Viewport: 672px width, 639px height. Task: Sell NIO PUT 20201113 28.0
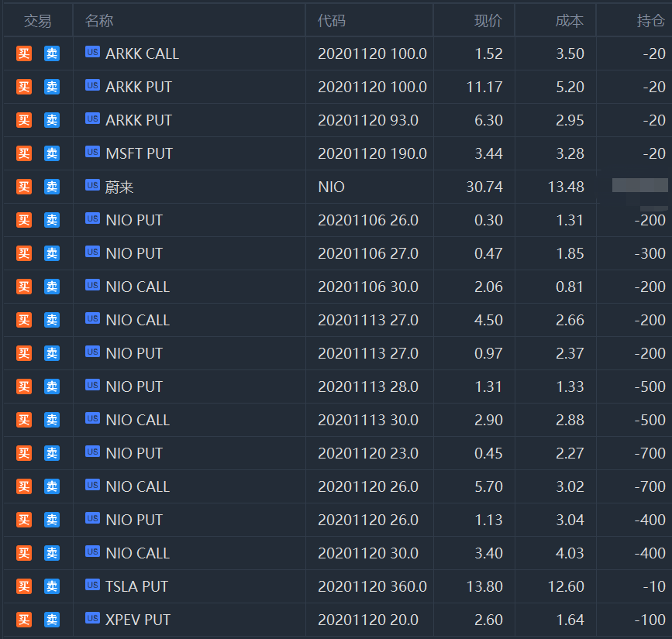pyautogui.click(x=52, y=386)
